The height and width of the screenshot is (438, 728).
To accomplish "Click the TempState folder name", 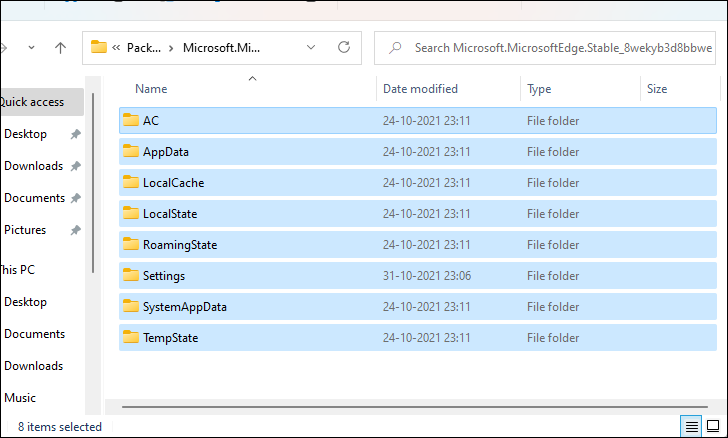I will 170,338.
